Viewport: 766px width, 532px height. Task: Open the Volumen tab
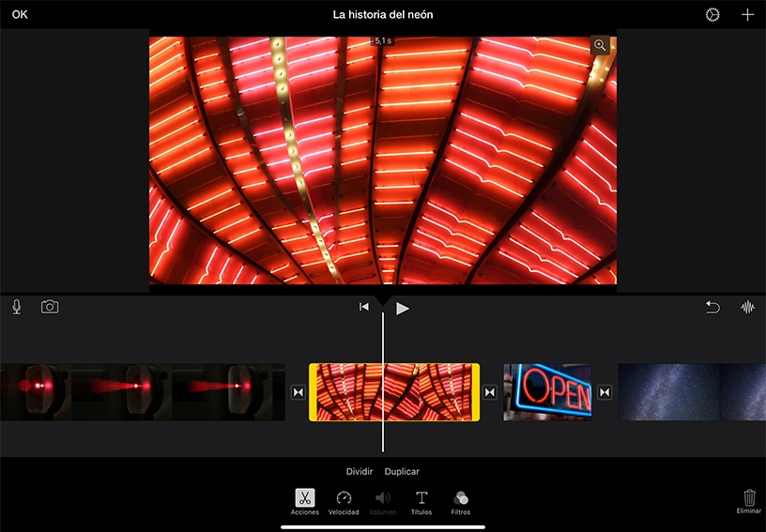pos(382,502)
